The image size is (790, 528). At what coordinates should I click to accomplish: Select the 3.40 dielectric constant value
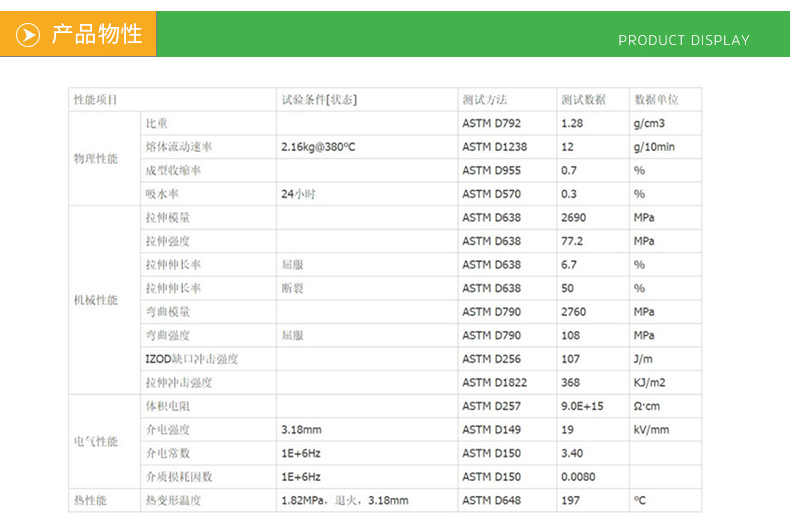coord(572,453)
